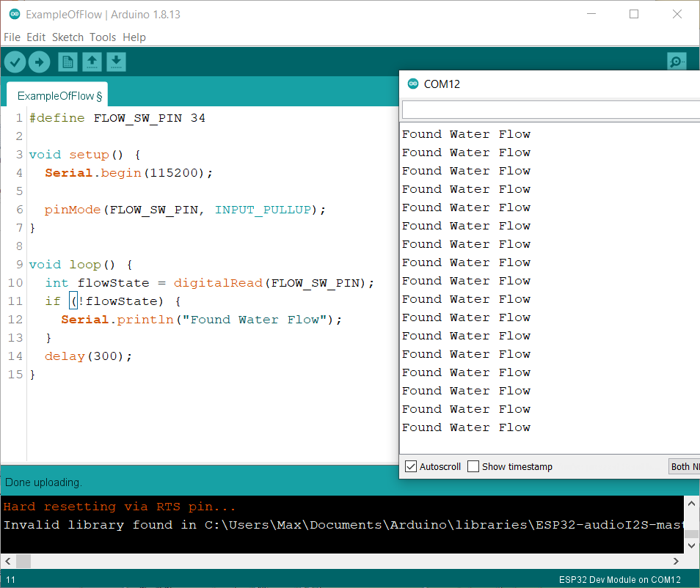Viewport: 700px width, 588px height.
Task: Open the Both NL line ending dropdown
Action: (684, 466)
